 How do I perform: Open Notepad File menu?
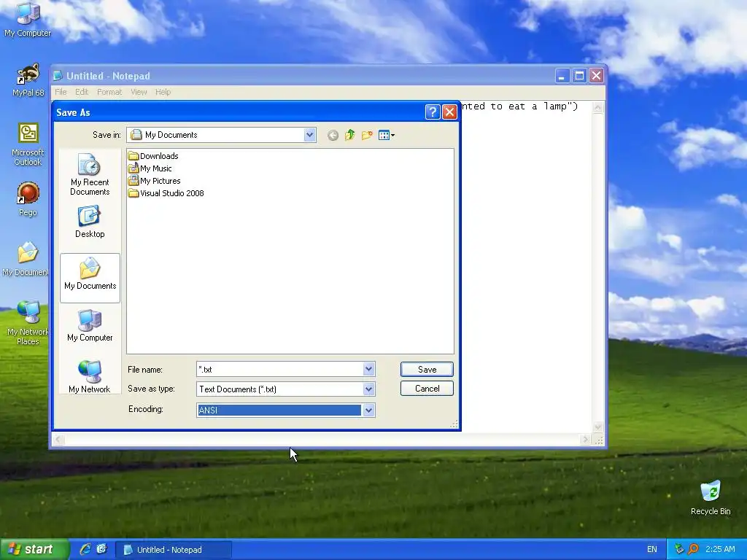pos(61,92)
